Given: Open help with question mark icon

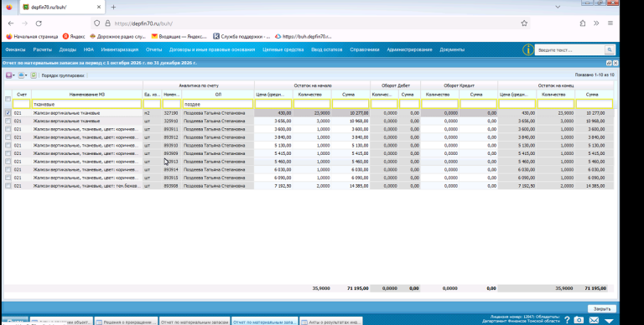Looking at the screenshot, I should coord(567,320).
